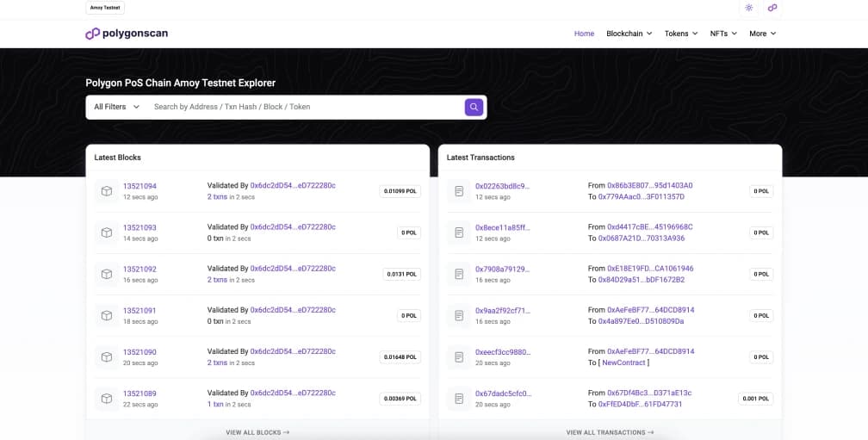Open the NFTs dropdown menu
The width and height of the screenshot is (868, 440).
click(723, 34)
